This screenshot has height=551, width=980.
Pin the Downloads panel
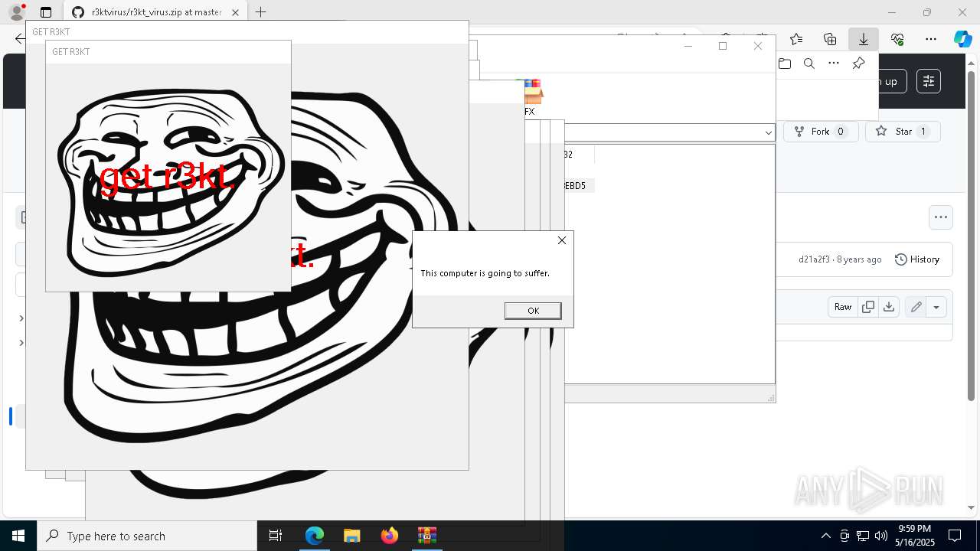(x=858, y=64)
